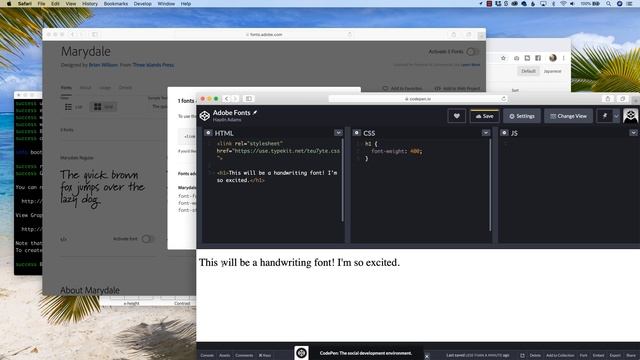Click the pin icon in CodePen header
This screenshot has height=360, width=640.
pyautogui.click(x=604, y=116)
